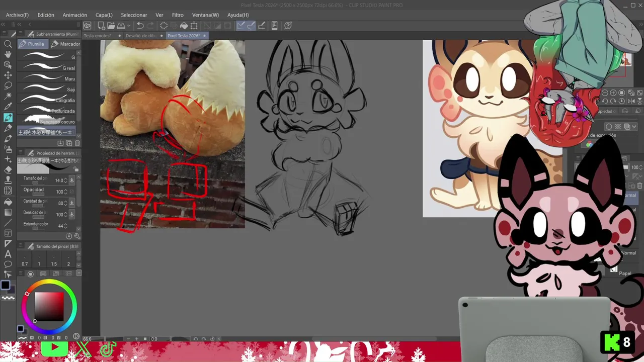Select the Zoom magnifier tool
The width and height of the screenshot is (644, 362).
point(8,44)
